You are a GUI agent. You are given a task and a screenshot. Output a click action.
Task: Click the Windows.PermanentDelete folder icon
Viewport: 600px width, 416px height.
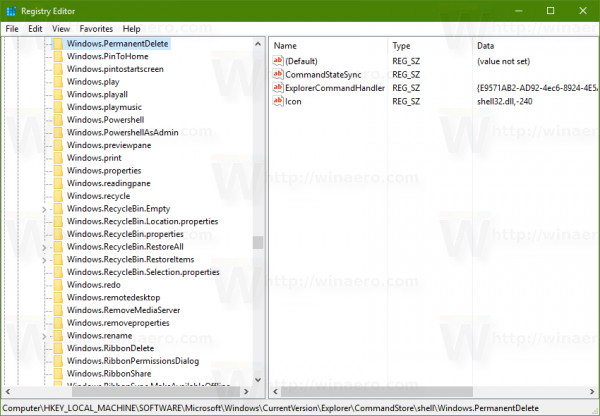point(58,44)
